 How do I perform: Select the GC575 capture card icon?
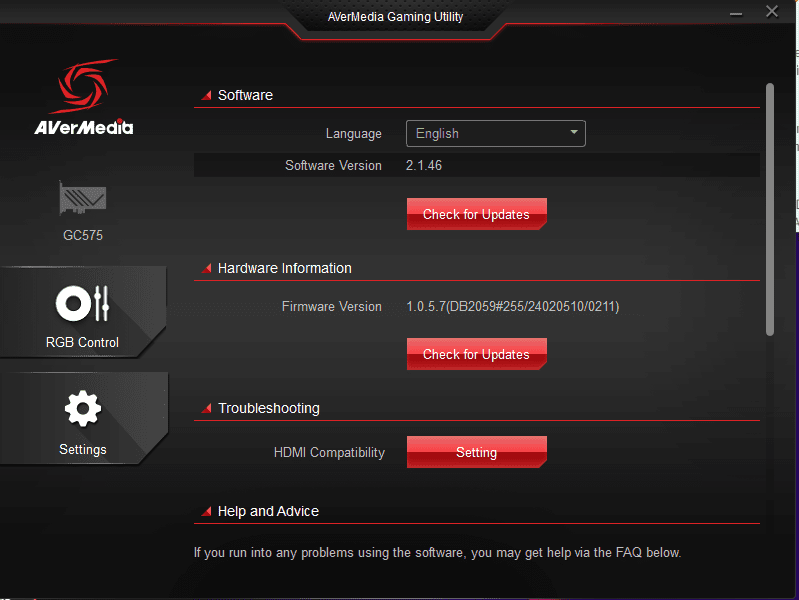click(83, 198)
